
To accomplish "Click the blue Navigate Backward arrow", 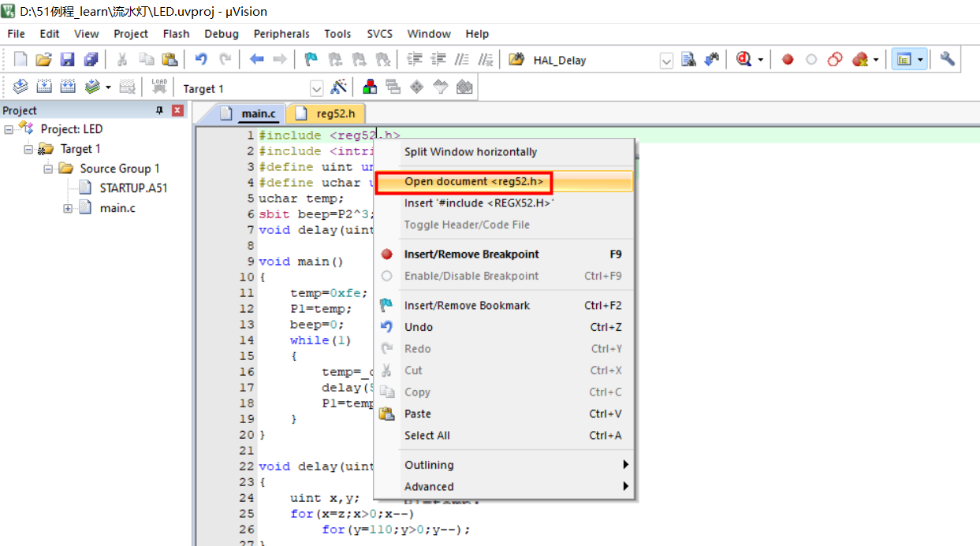I will coord(256,59).
